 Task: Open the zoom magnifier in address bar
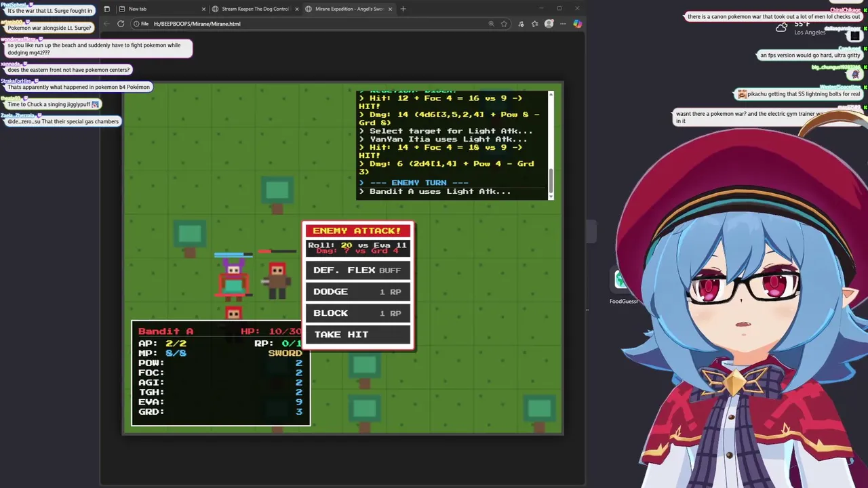click(x=491, y=24)
